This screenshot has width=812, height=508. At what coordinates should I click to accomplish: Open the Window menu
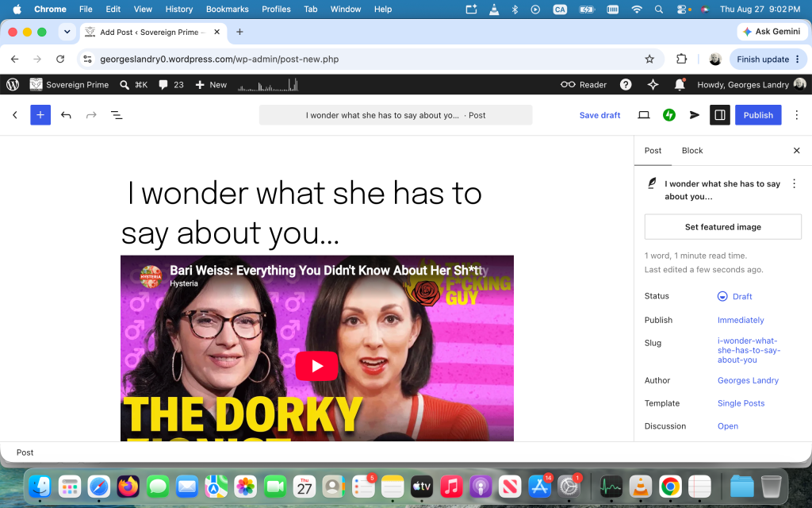coord(346,9)
